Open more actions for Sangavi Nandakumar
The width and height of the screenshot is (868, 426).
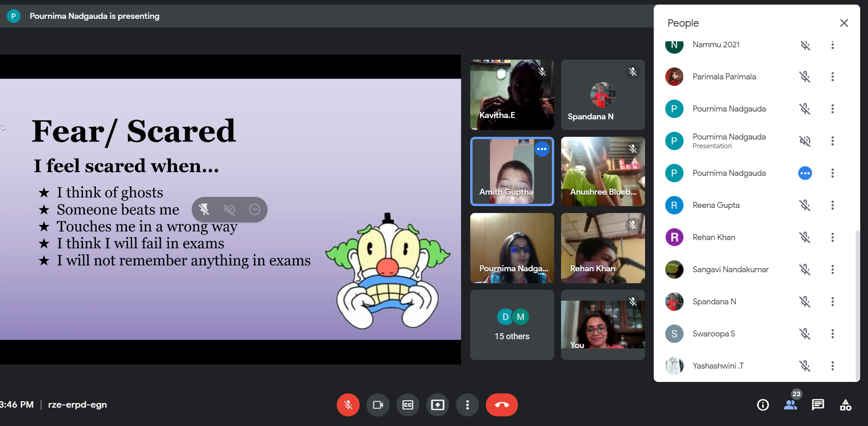click(833, 269)
